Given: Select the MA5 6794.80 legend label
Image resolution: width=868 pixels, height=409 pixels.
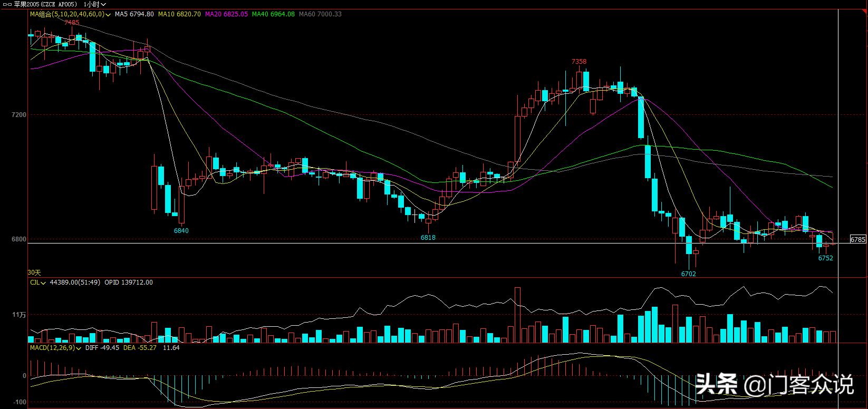Looking at the screenshot, I should pyautogui.click(x=134, y=14).
